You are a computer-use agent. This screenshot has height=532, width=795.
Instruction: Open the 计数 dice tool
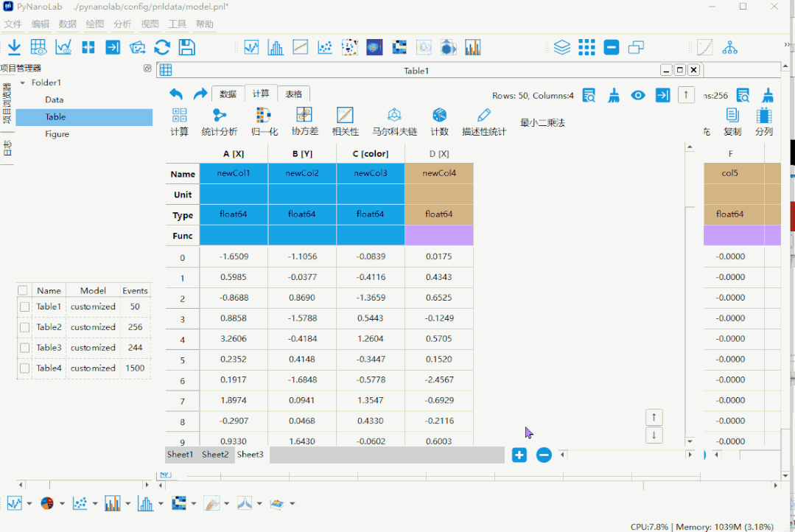tap(440, 122)
